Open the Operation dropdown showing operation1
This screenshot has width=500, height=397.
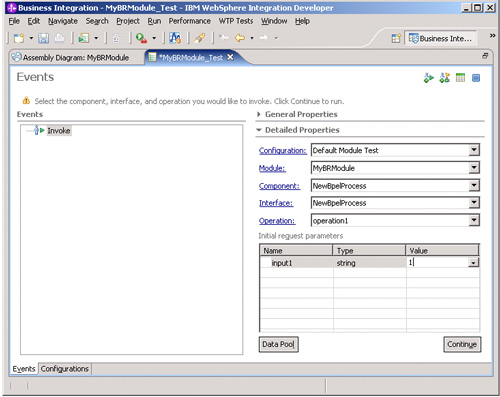coord(474,220)
